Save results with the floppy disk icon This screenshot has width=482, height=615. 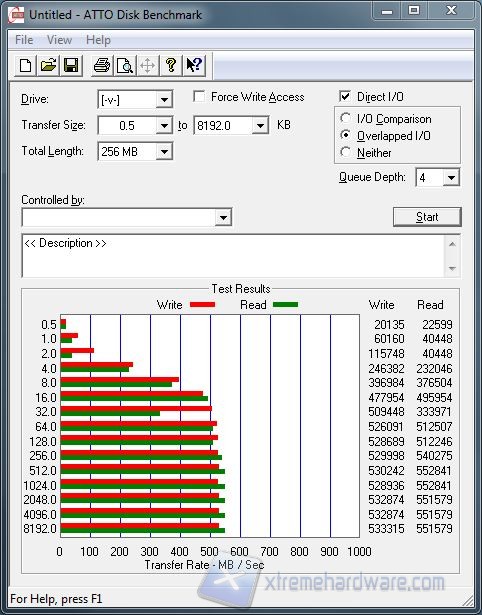(71, 66)
